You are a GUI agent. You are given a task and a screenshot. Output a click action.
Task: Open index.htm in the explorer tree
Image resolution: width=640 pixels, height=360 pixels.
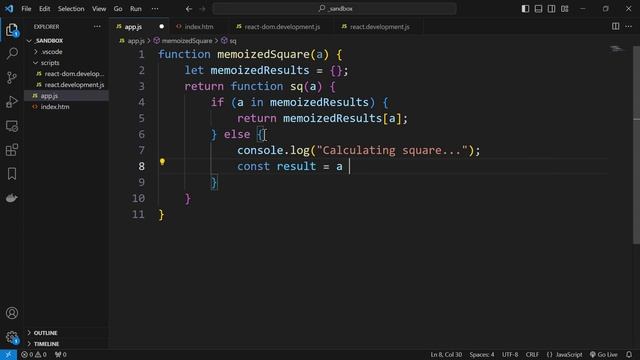pyautogui.click(x=66, y=107)
